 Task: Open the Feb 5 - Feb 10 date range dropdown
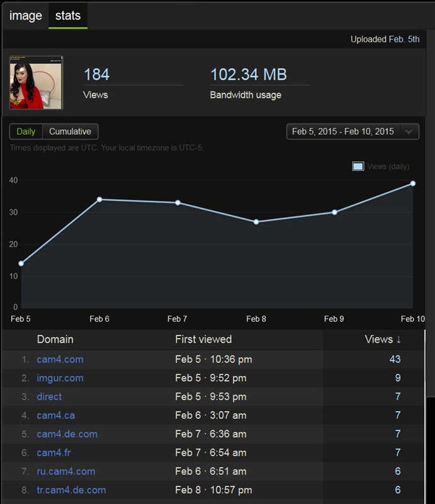353,132
